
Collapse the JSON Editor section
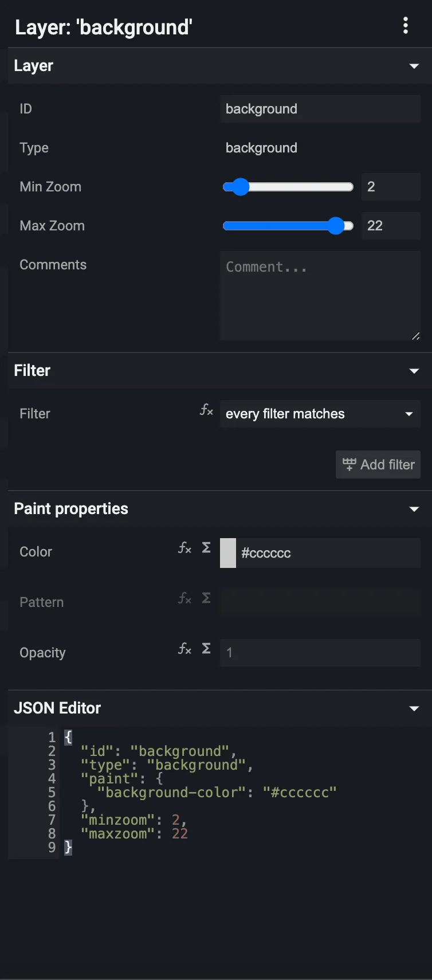pos(414,709)
